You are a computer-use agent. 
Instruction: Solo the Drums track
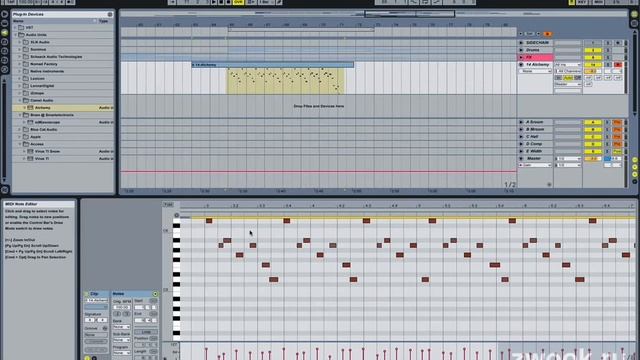(607, 50)
